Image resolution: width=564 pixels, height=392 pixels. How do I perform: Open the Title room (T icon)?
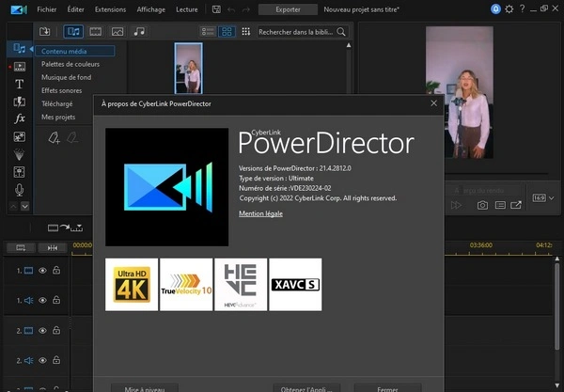[x=19, y=84]
